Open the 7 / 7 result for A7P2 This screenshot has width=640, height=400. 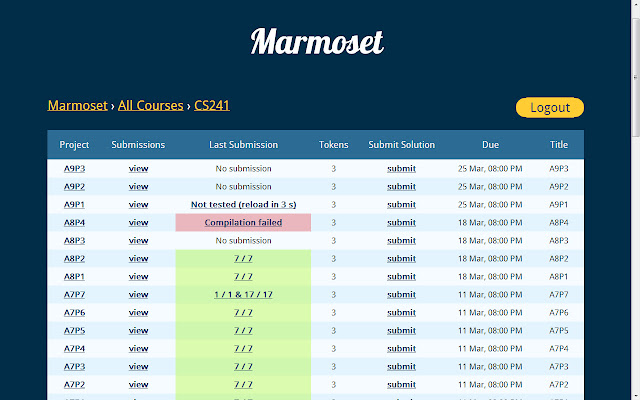[243, 384]
